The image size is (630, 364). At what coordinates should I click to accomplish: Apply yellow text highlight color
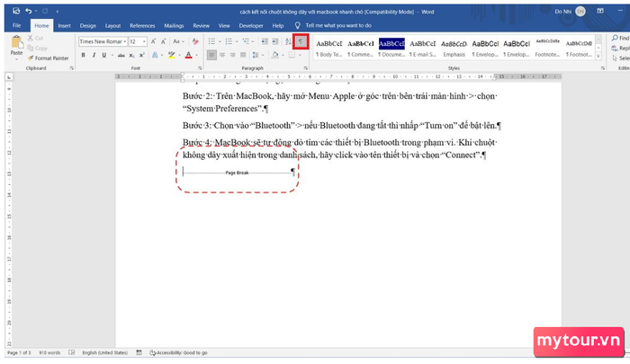[x=172, y=55]
